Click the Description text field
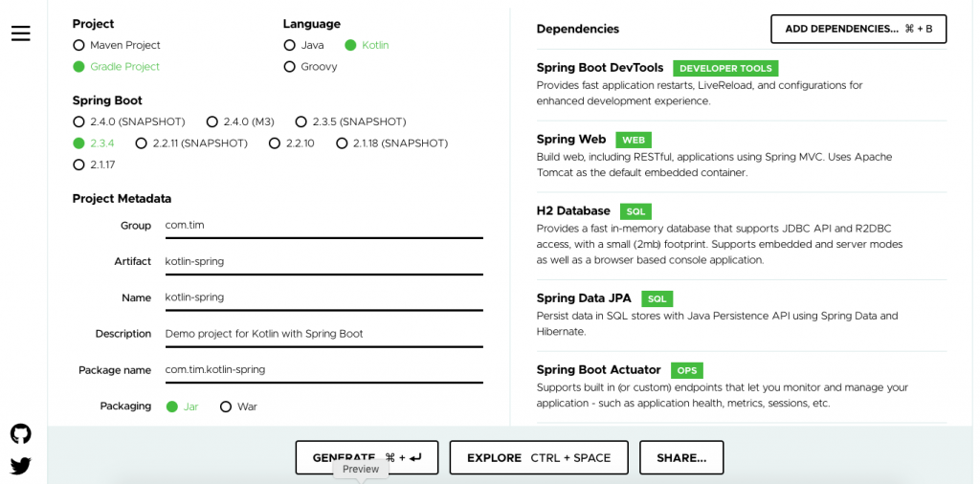This screenshot has height=484, width=980. 323,334
